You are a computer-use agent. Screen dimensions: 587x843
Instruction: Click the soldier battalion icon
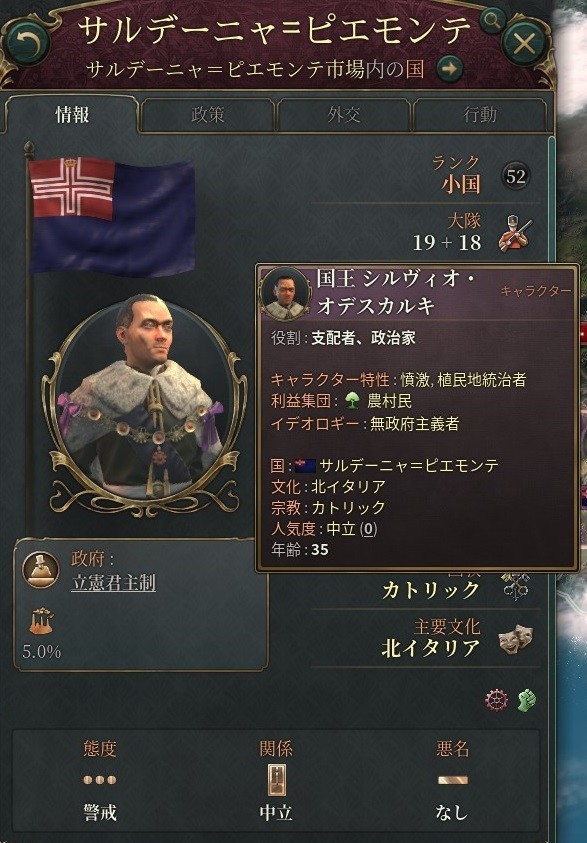[514, 233]
